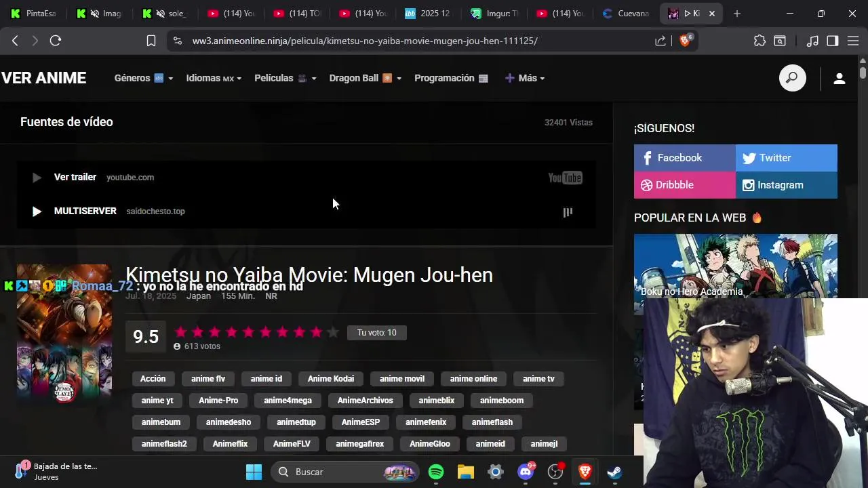Open the share icon in the address bar

click(x=660, y=41)
